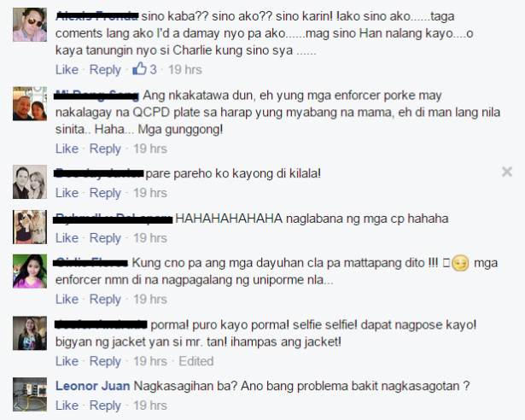Open Leonor Juan's profile thumbnail
525x420 pixels.
click(30, 394)
